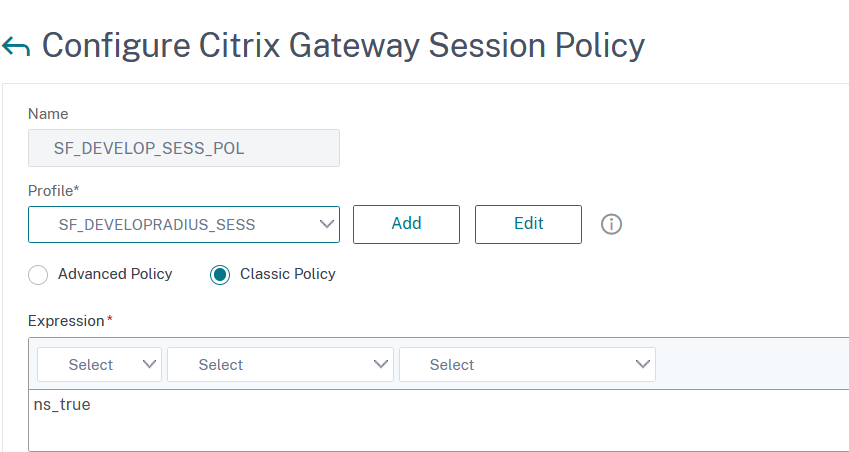Viewport: 849px width, 452px height.
Task: Open the third Select expression dropdown
Action: point(526,365)
